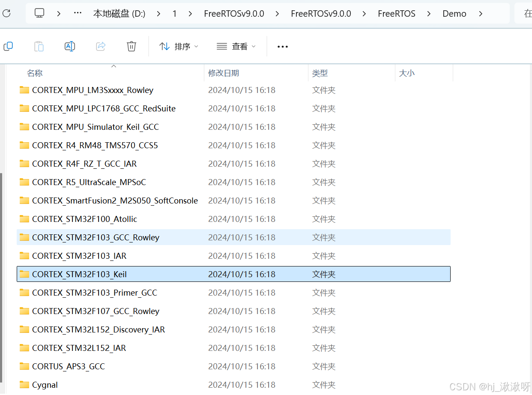Click the date of CORTEX_STM32F103_Keil row
The height and width of the screenshot is (395, 532).
click(x=242, y=274)
